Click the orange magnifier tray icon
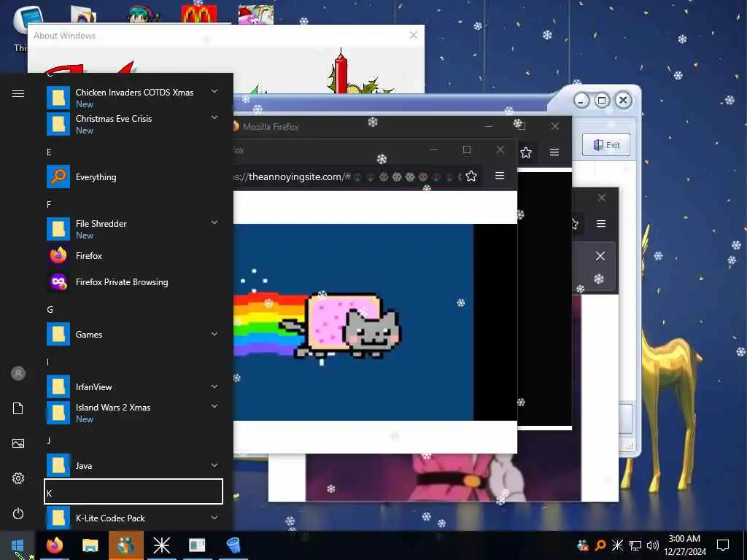Image resolution: width=747 pixels, height=560 pixels. click(600, 545)
